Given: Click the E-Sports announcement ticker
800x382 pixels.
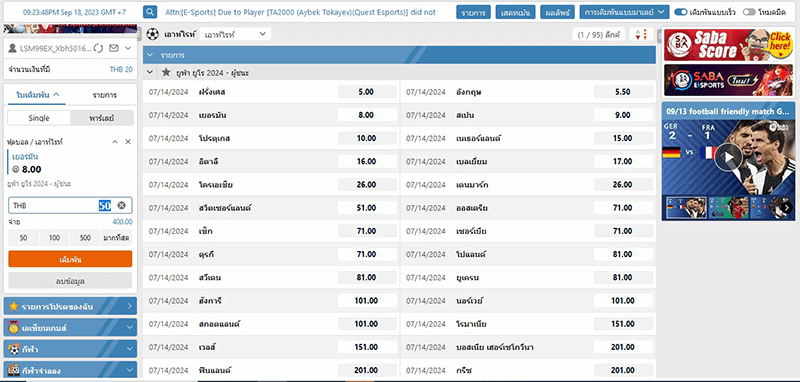Looking at the screenshot, I should 301,12.
